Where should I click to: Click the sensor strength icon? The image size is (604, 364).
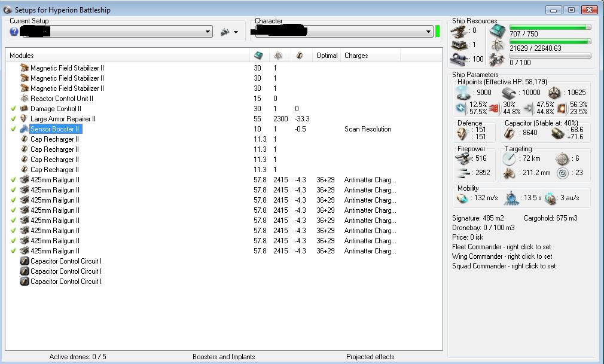pyautogui.click(x=562, y=173)
